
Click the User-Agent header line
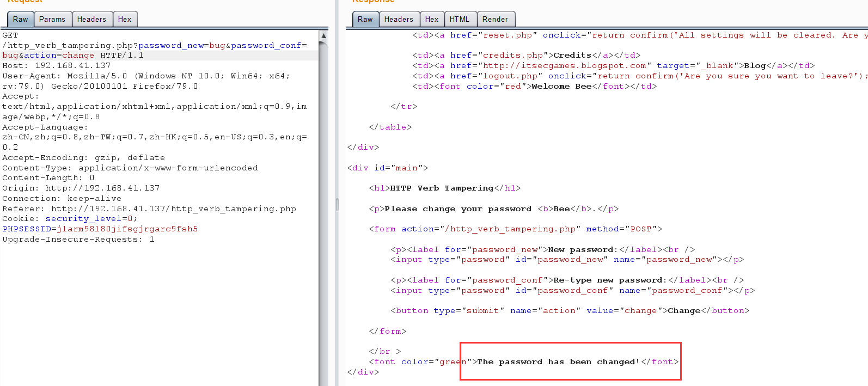pyautogui.click(x=146, y=81)
